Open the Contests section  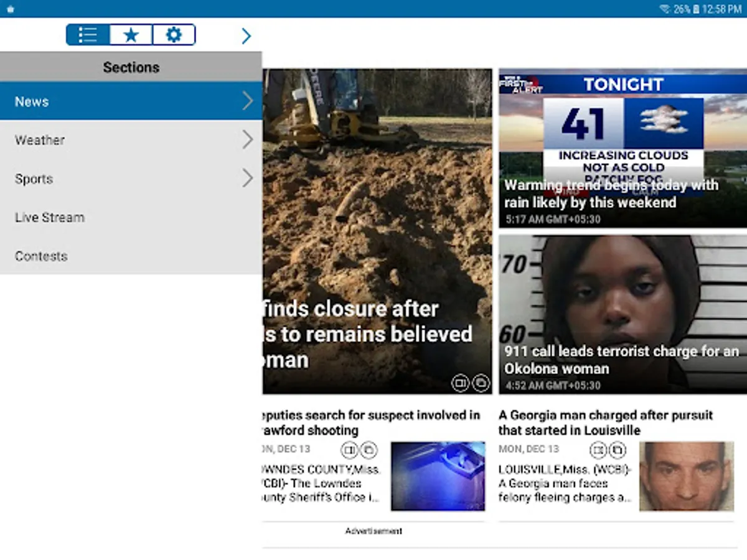tap(131, 256)
